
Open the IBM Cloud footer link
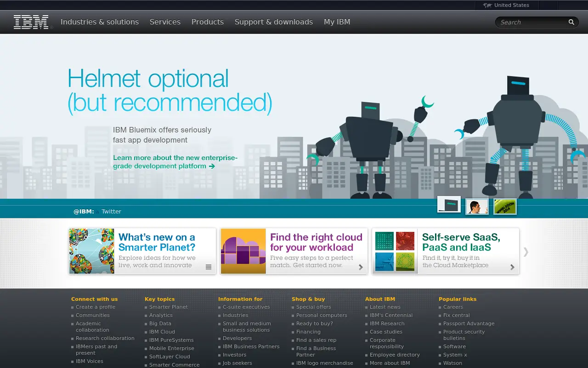tap(162, 332)
